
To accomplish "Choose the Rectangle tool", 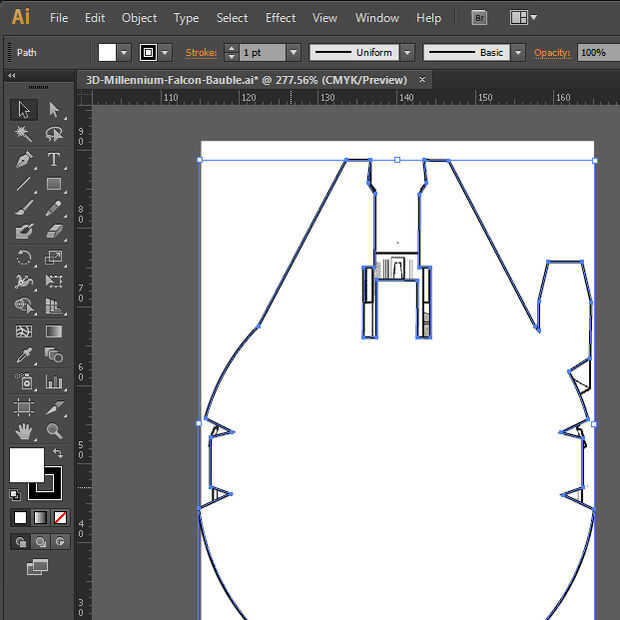I will click(54, 184).
